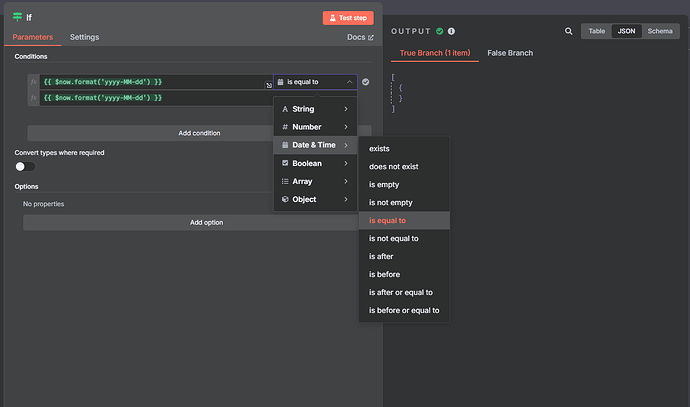
Task: Click the output info icon
Action: click(451, 31)
